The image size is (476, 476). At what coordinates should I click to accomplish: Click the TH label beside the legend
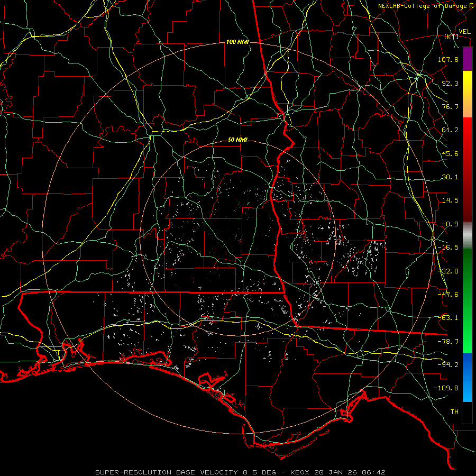point(454,412)
